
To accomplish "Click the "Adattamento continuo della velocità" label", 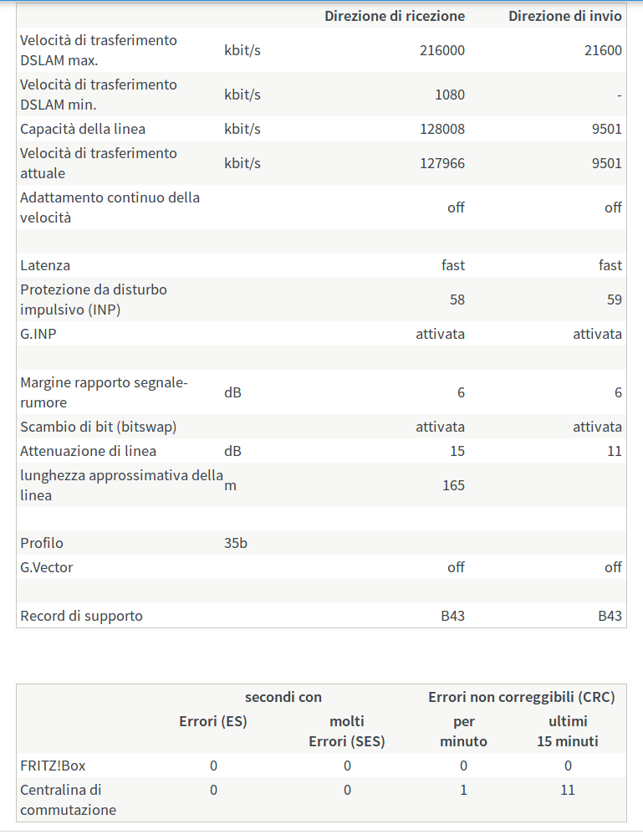I will pos(110,207).
